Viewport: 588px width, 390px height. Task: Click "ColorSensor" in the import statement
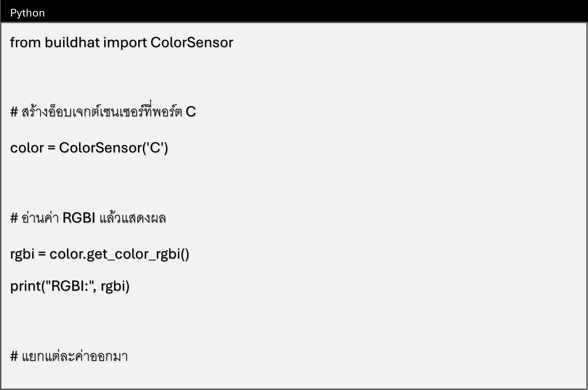click(192, 43)
